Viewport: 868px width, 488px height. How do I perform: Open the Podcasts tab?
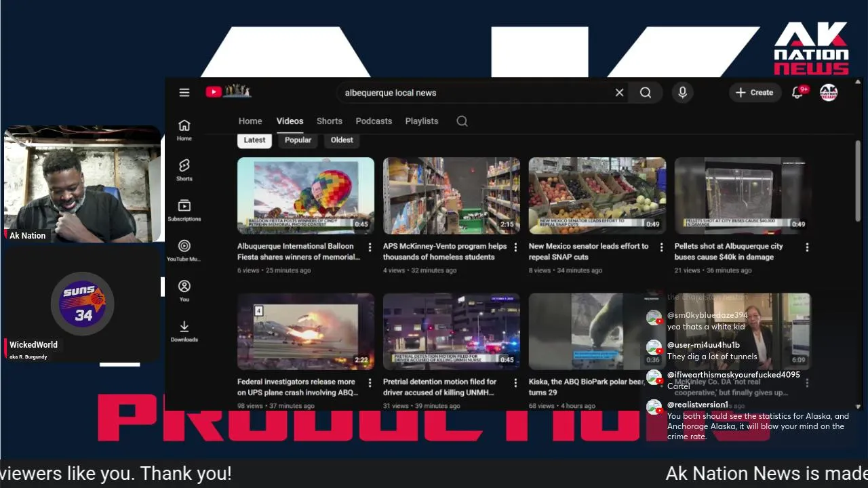click(374, 121)
